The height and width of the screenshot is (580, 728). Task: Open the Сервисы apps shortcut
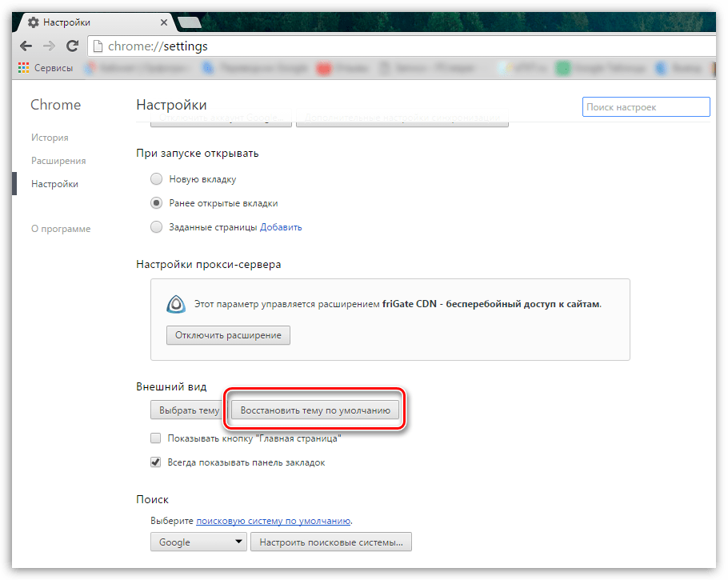[46, 68]
